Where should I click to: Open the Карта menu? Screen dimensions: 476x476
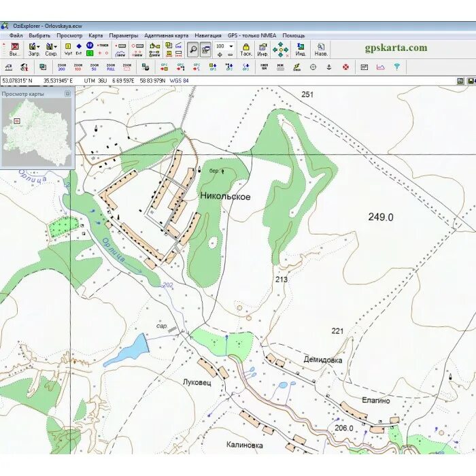pyautogui.click(x=96, y=35)
